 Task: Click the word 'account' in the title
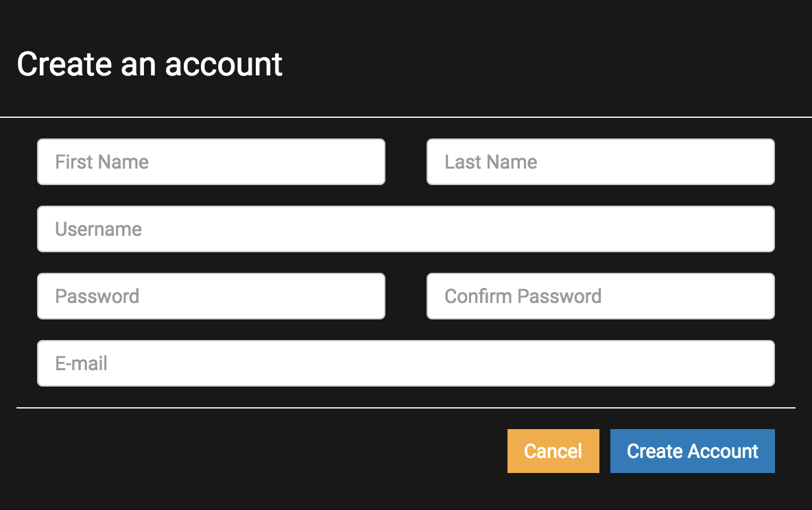click(224, 65)
